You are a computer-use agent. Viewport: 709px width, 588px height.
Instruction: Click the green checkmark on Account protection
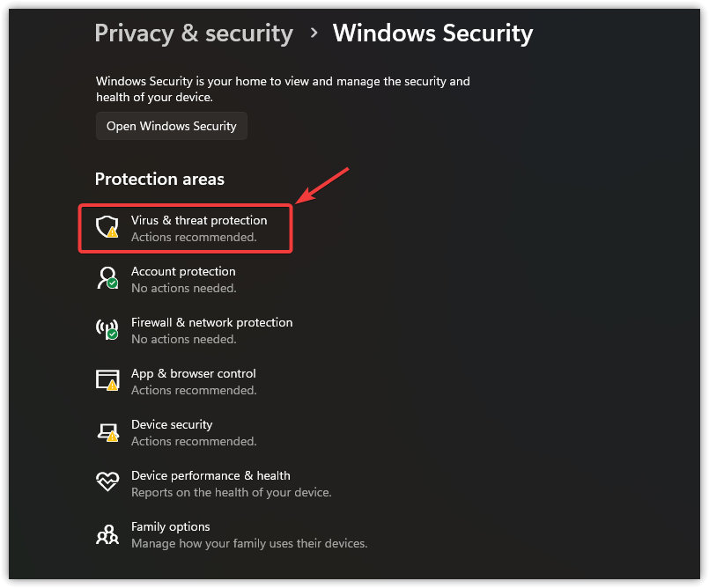(x=114, y=284)
